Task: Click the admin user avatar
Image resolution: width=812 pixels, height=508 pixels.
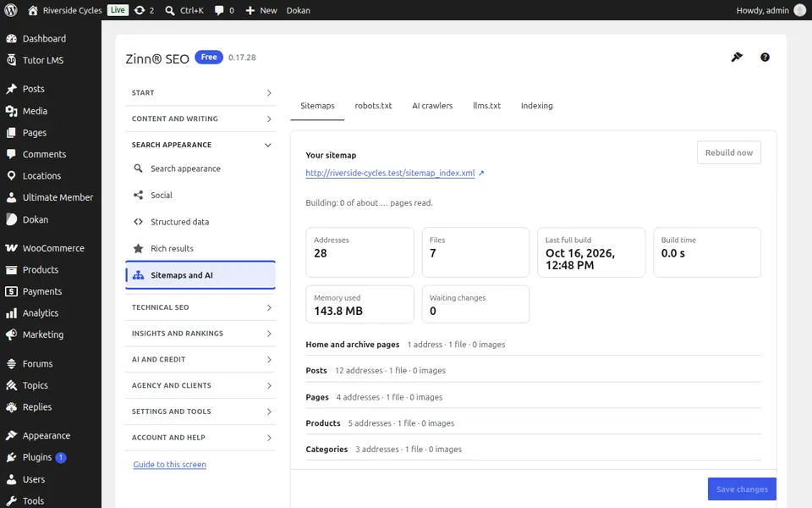Action: (800, 10)
